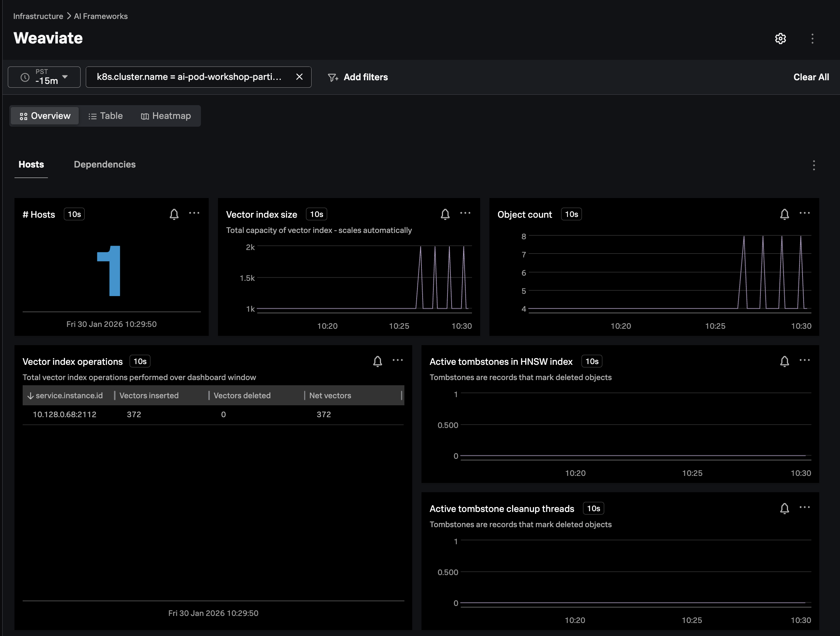Image resolution: width=840 pixels, height=636 pixels.
Task: Open the Hosts section kebab menu
Action: coord(813,165)
